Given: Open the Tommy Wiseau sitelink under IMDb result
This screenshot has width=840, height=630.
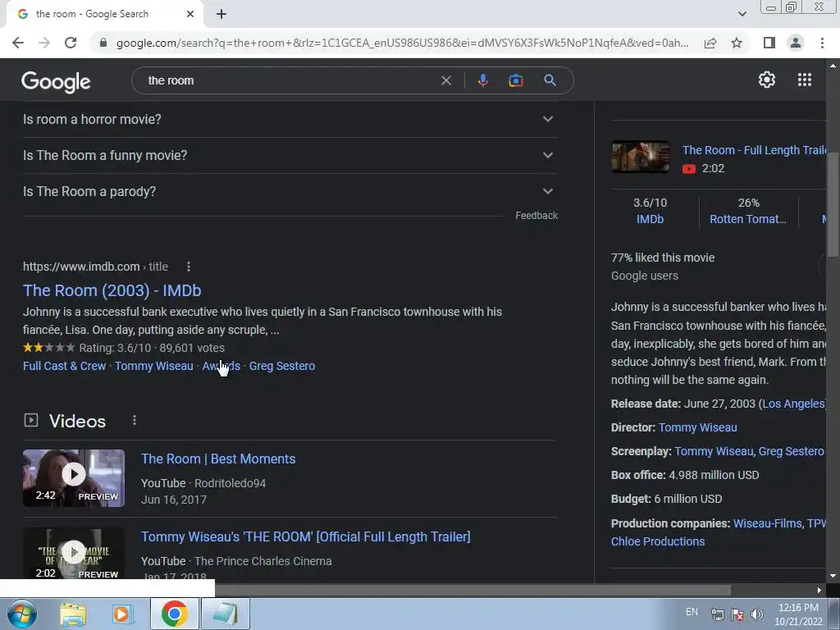Looking at the screenshot, I should point(153,366).
